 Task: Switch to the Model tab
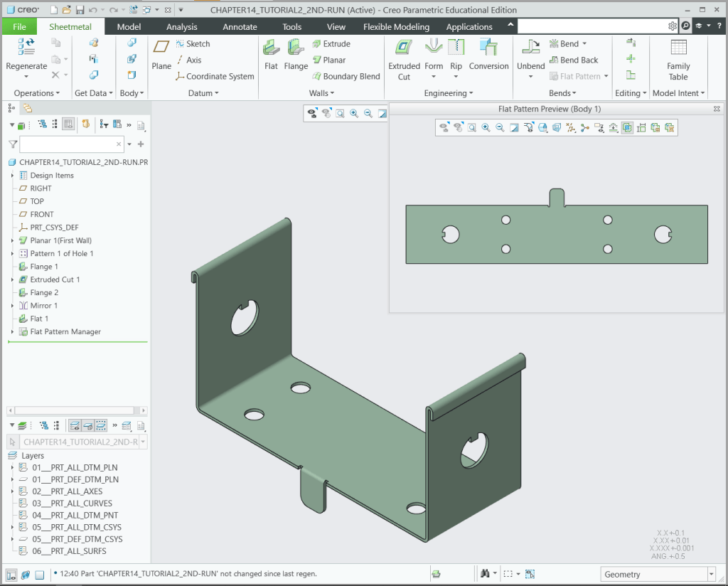pyautogui.click(x=129, y=26)
